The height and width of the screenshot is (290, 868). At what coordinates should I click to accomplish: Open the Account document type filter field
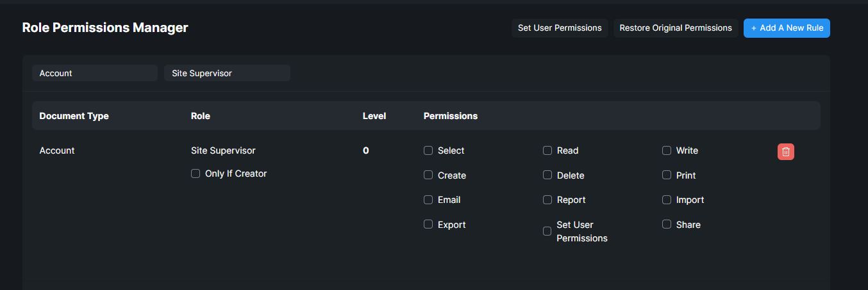[95, 73]
